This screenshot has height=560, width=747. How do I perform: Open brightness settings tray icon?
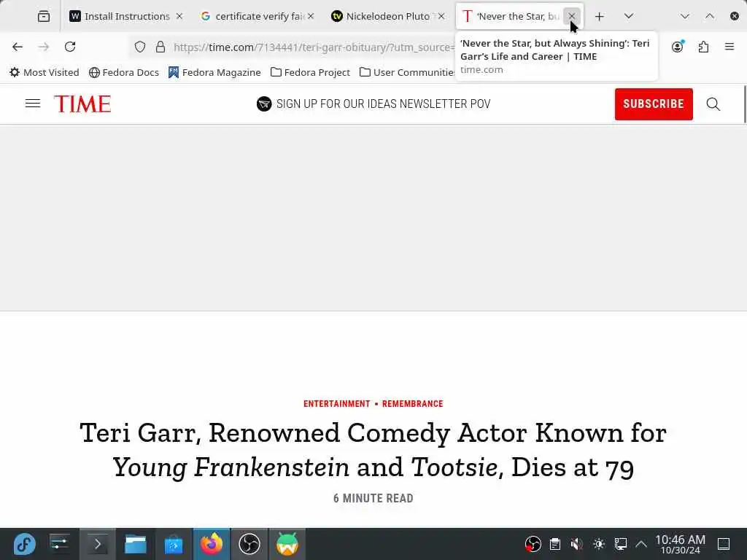599,544
